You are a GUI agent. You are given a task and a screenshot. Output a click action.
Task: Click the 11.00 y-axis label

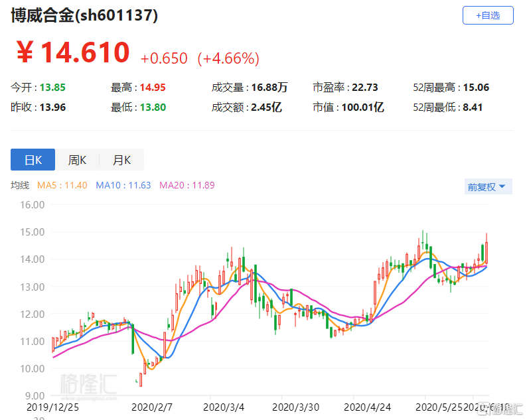tap(33, 342)
